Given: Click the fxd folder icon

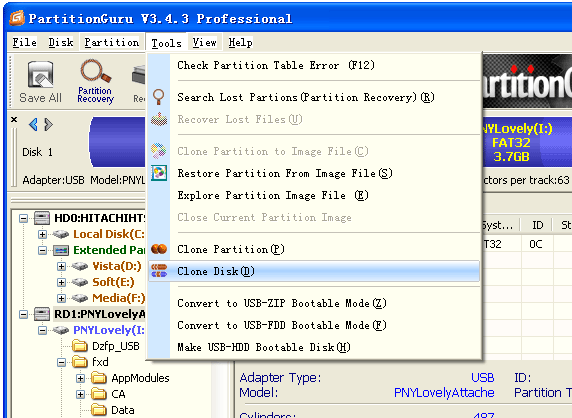Looking at the screenshot, I should 80,362.
